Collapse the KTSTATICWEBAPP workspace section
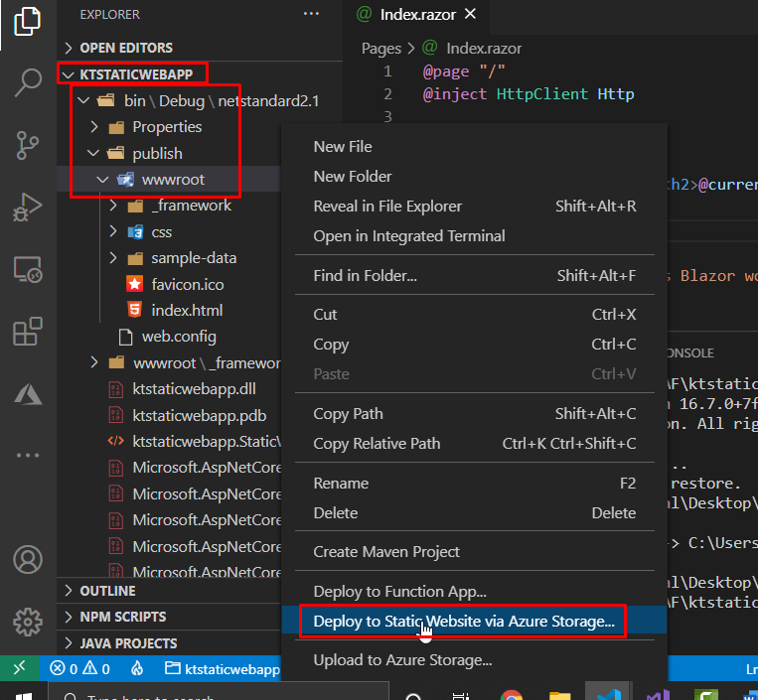 click(x=135, y=74)
